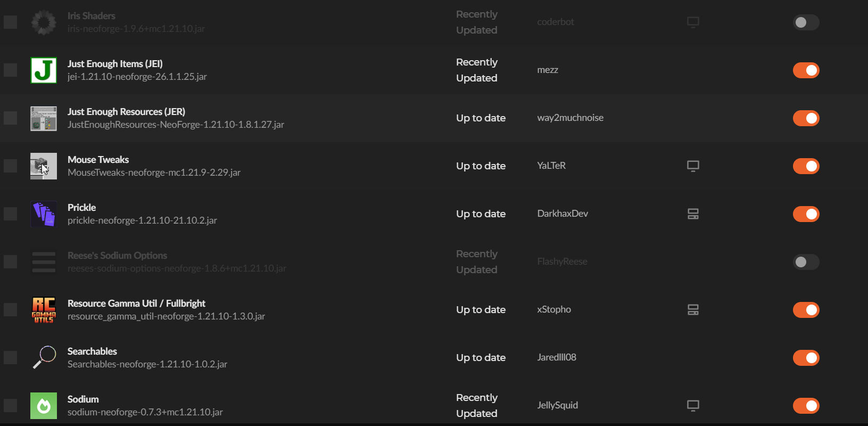Enable Reese's Sodium Options toggle

point(806,262)
